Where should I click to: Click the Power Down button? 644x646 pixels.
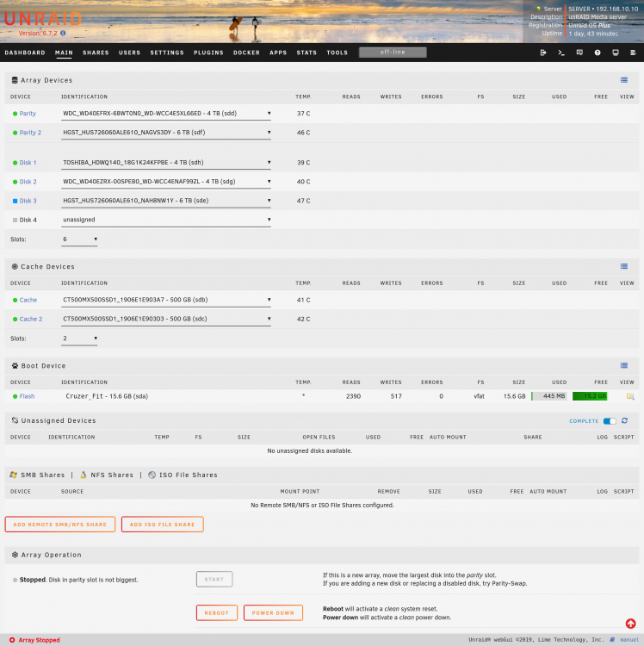pyautogui.click(x=273, y=612)
